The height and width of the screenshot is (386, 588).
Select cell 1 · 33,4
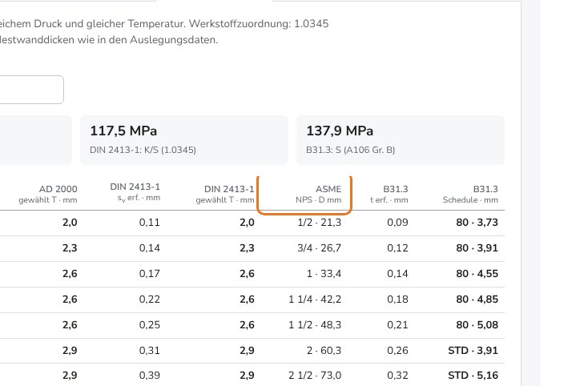(x=324, y=274)
